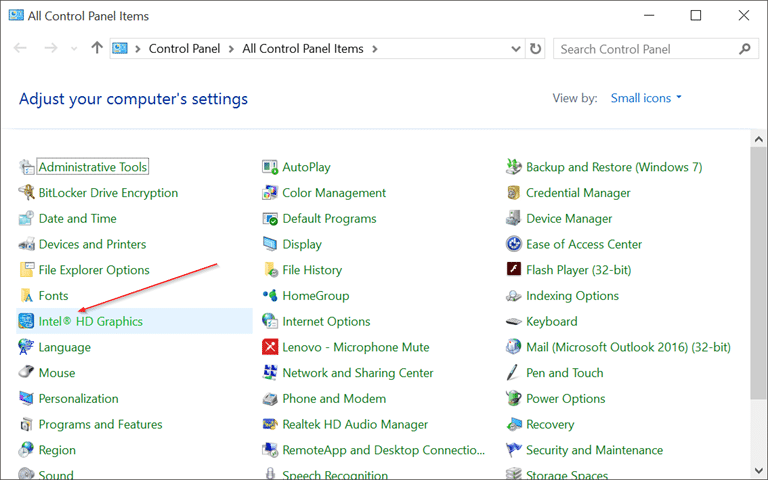768x480 pixels.
Task: Open the HomeGroup icon
Action: (270, 295)
